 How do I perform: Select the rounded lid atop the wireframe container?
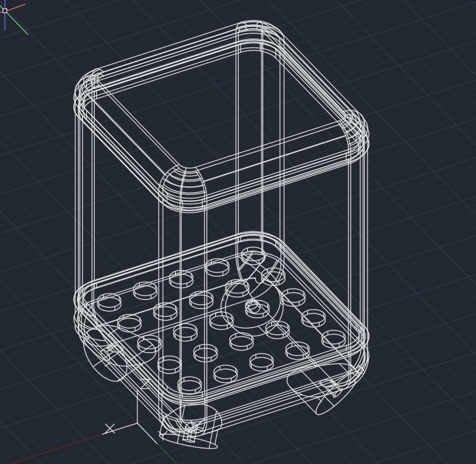tap(221, 116)
